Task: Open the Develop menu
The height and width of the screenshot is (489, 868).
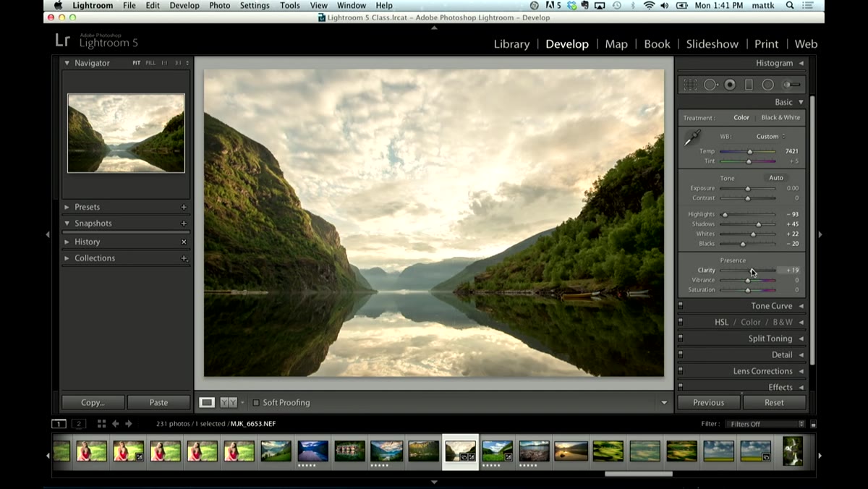Action: click(x=184, y=6)
